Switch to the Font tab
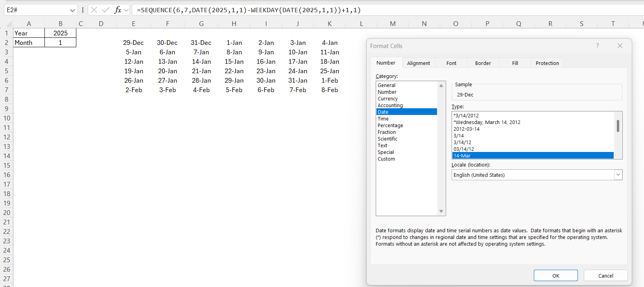Screen dimensions: 644x287 (x=452, y=63)
